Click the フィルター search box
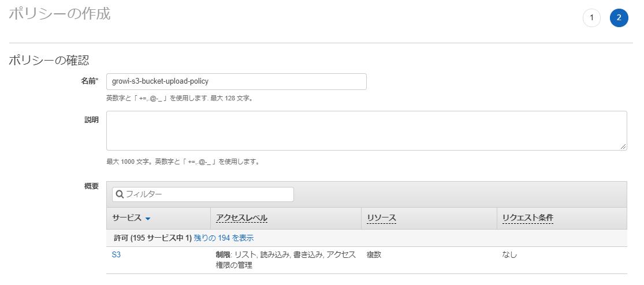644x285 pixels. 203,194
